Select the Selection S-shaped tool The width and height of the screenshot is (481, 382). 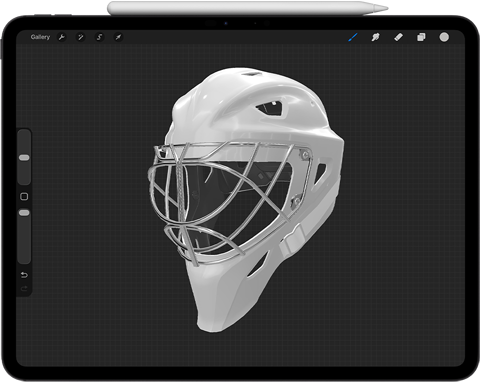point(99,37)
